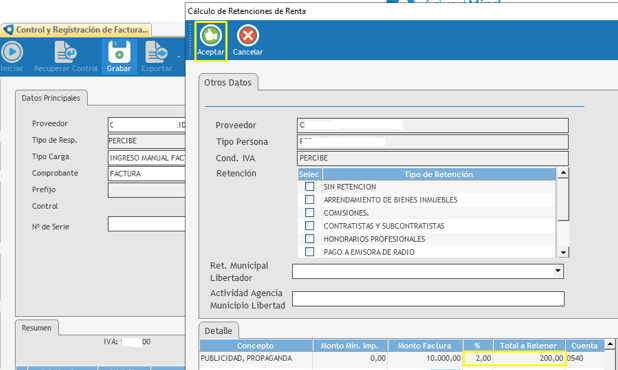Click retention list scroll-down arrow
This screenshot has width=618, height=370.
[x=563, y=252]
